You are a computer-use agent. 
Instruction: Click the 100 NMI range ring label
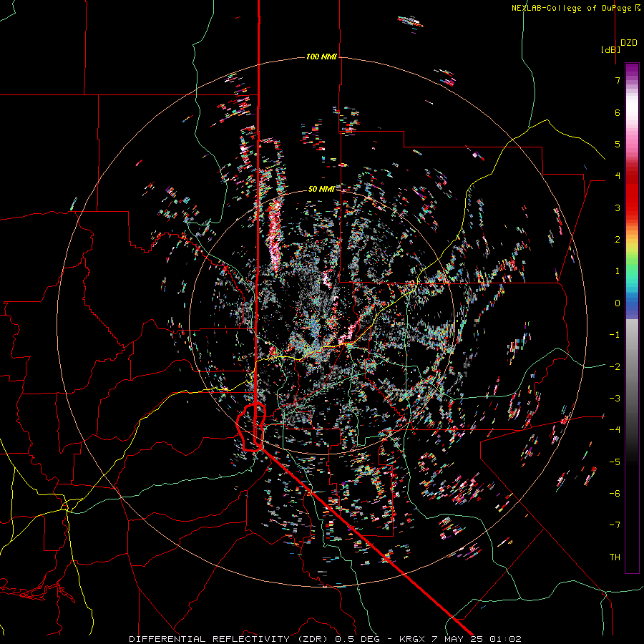tap(321, 57)
